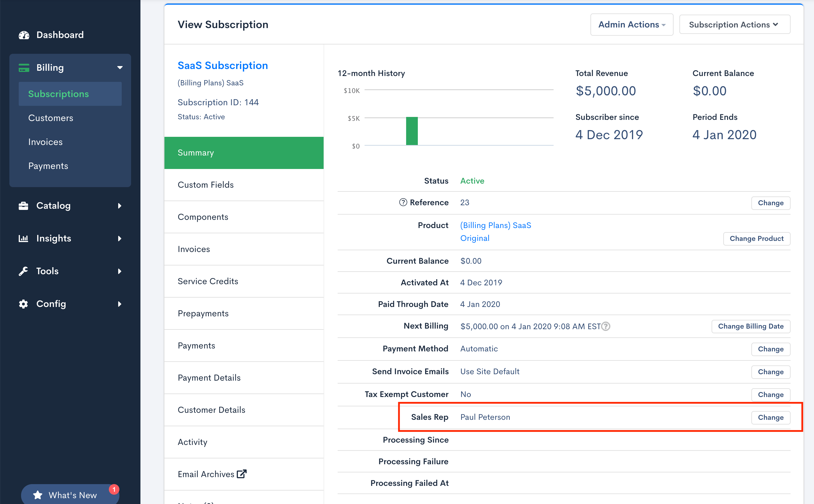Click the green revenue bar in chart

pos(412,131)
